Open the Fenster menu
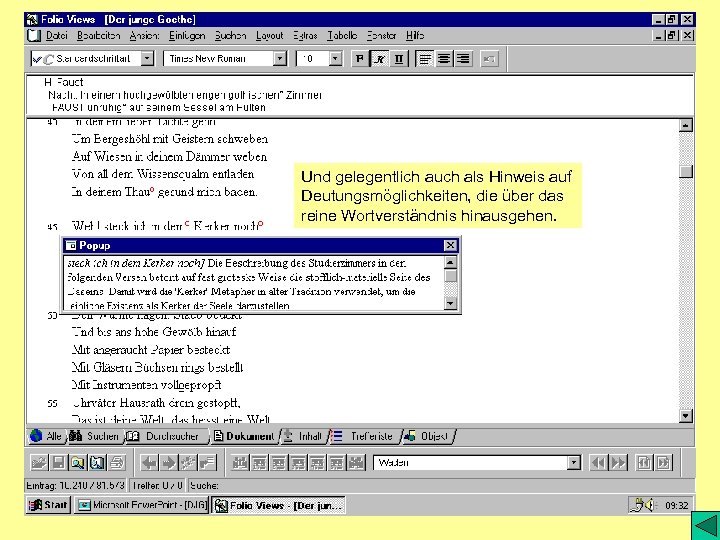 (x=382, y=35)
